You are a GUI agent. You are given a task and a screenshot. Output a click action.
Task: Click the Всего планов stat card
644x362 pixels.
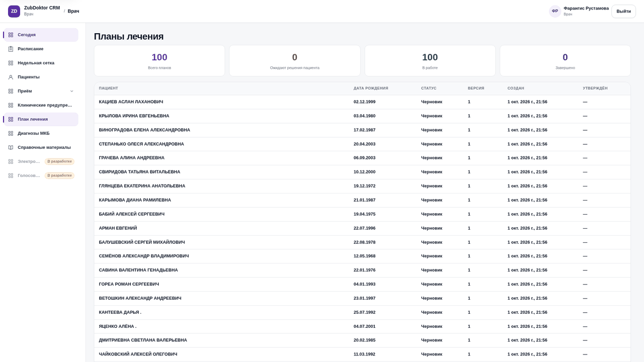[x=159, y=61]
